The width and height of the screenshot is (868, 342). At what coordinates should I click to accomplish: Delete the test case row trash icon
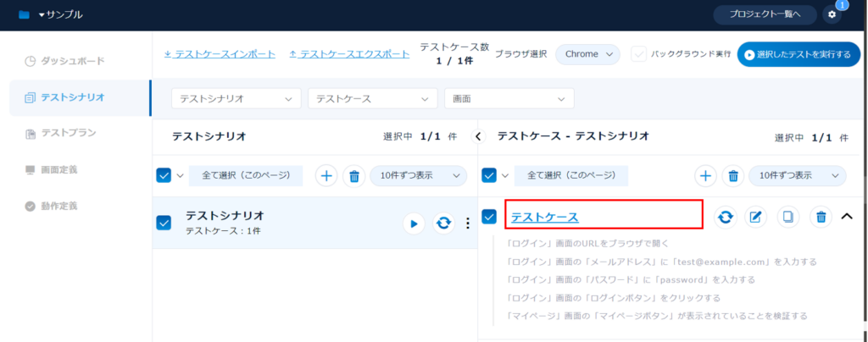821,217
